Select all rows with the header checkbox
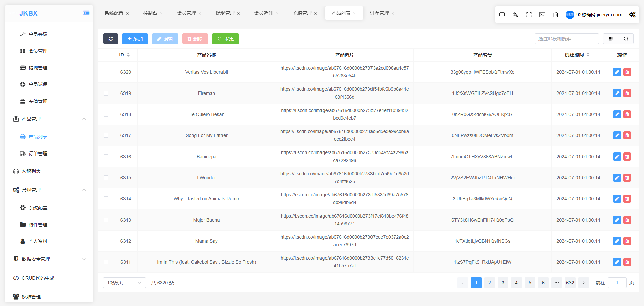Screen dimensions: 644x306 tap(106, 55)
